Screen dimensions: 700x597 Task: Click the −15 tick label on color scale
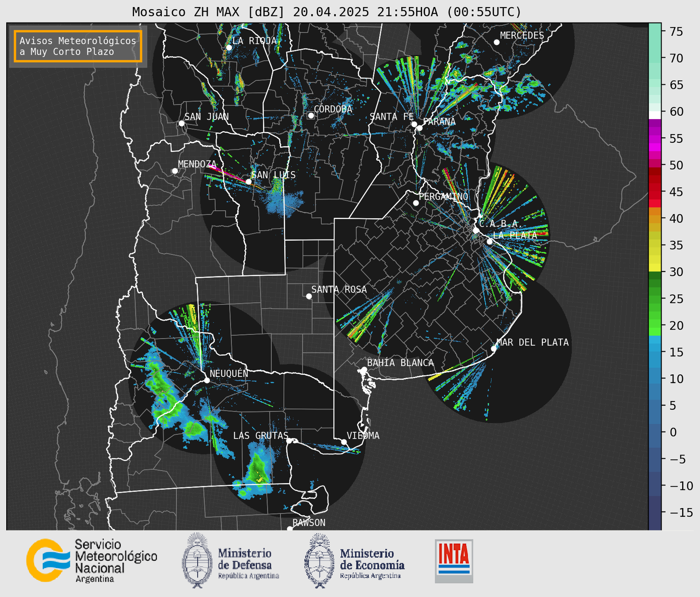click(x=681, y=512)
